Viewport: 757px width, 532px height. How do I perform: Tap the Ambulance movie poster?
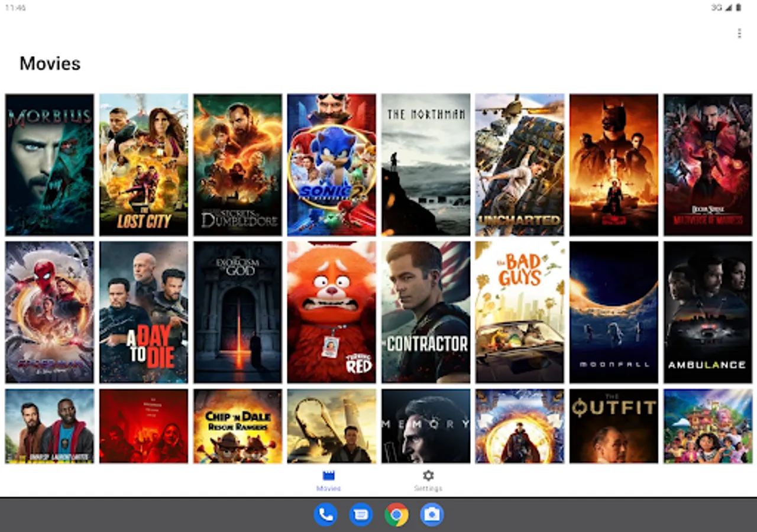click(x=708, y=312)
